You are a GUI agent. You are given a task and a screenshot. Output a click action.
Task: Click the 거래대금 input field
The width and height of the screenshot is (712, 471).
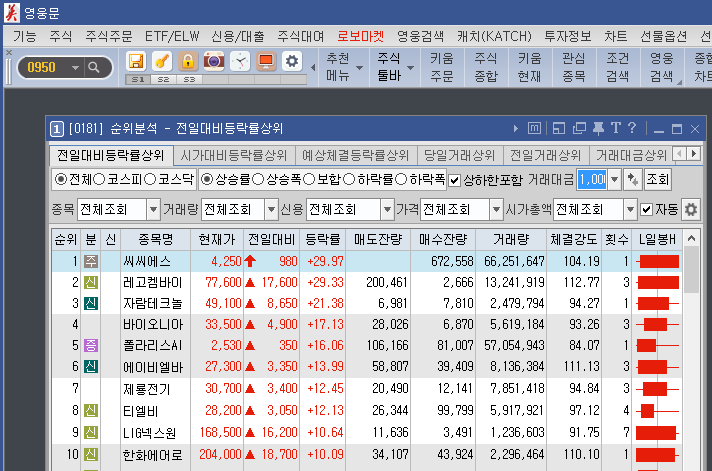[593, 180]
